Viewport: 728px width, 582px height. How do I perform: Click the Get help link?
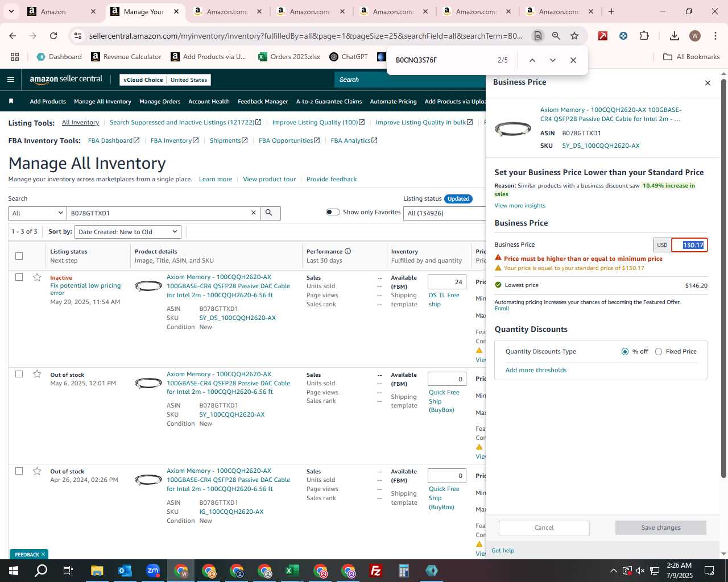[503, 551]
